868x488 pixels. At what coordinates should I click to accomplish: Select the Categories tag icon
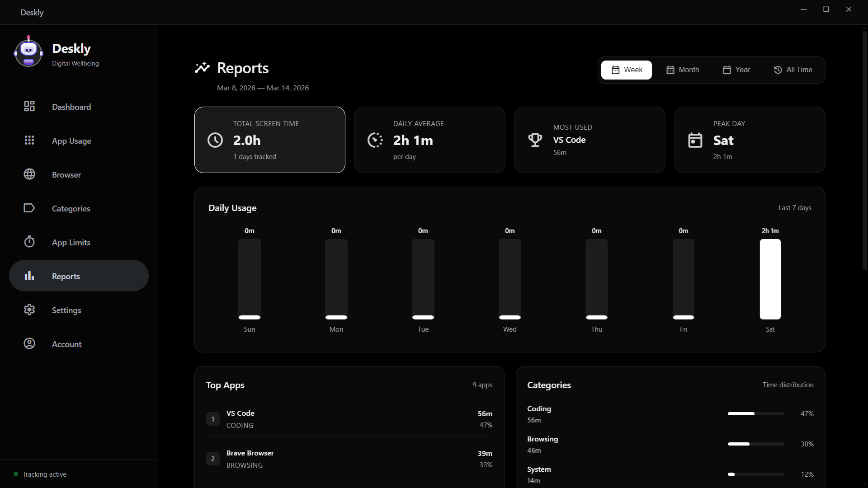[29, 208]
